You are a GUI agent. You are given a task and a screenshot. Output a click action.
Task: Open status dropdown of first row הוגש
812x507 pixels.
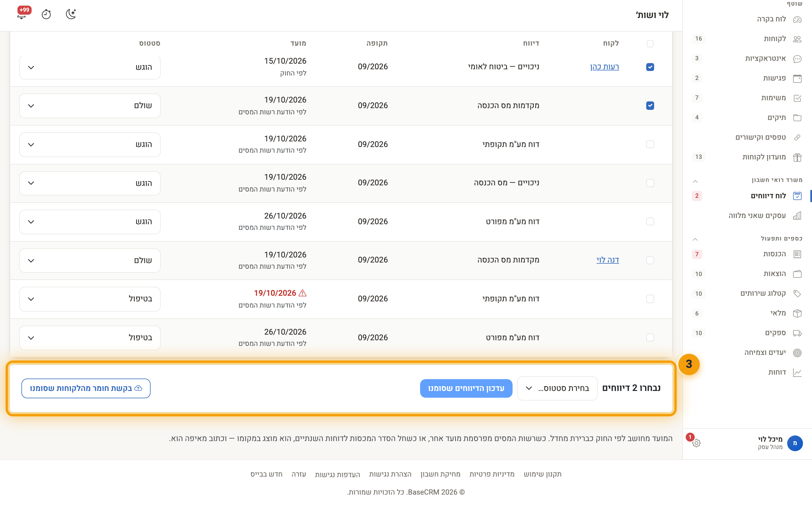(x=90, y=67)
